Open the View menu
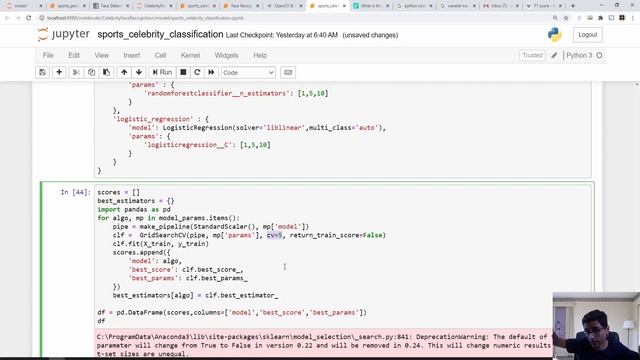The width and height of the screenshot is (640, 360). point(102,55)
